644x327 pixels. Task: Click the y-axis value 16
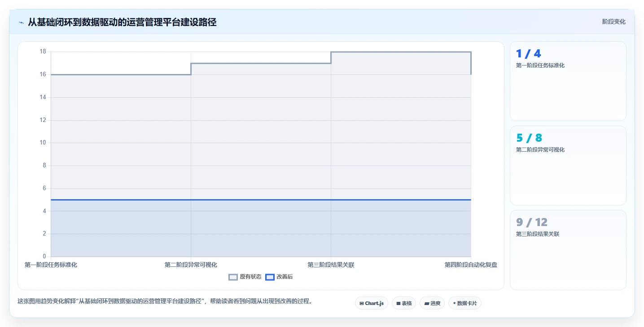point(43,74)
